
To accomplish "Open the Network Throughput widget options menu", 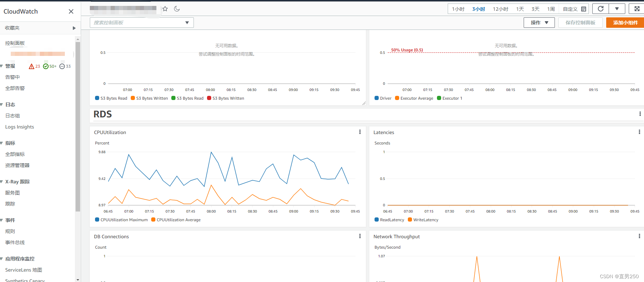I will coord(639,236).
